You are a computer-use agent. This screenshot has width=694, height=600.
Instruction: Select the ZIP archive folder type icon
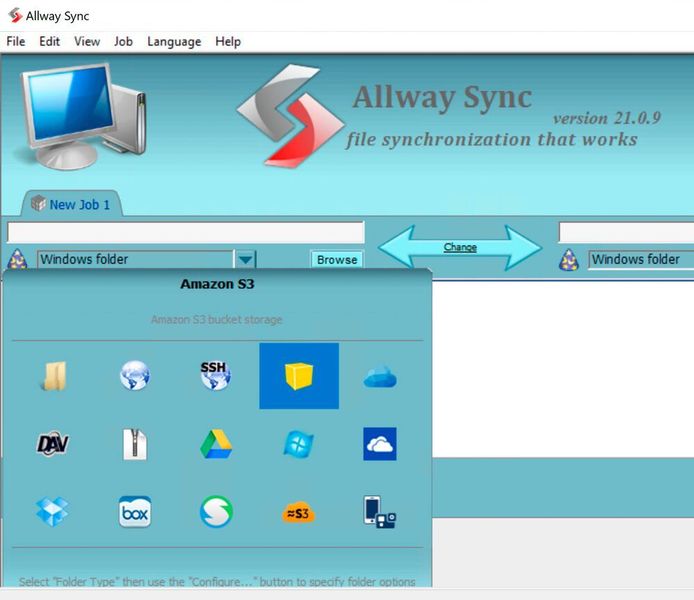click(x=135, y=444)
